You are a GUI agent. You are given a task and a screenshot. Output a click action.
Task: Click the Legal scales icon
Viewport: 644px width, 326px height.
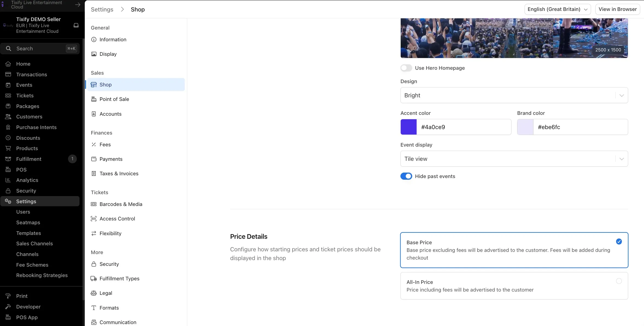(x=94, y=293)
